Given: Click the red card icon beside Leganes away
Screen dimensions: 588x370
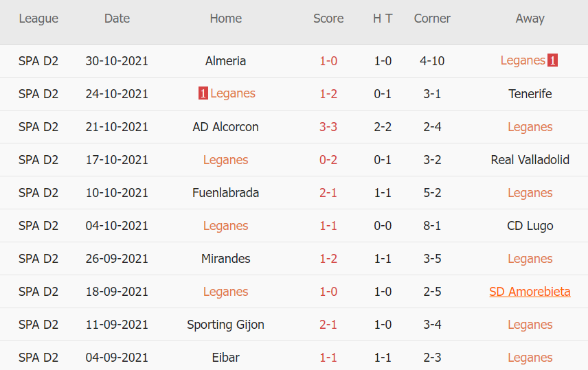Looking at the screenshot, I should click(552, 60).
